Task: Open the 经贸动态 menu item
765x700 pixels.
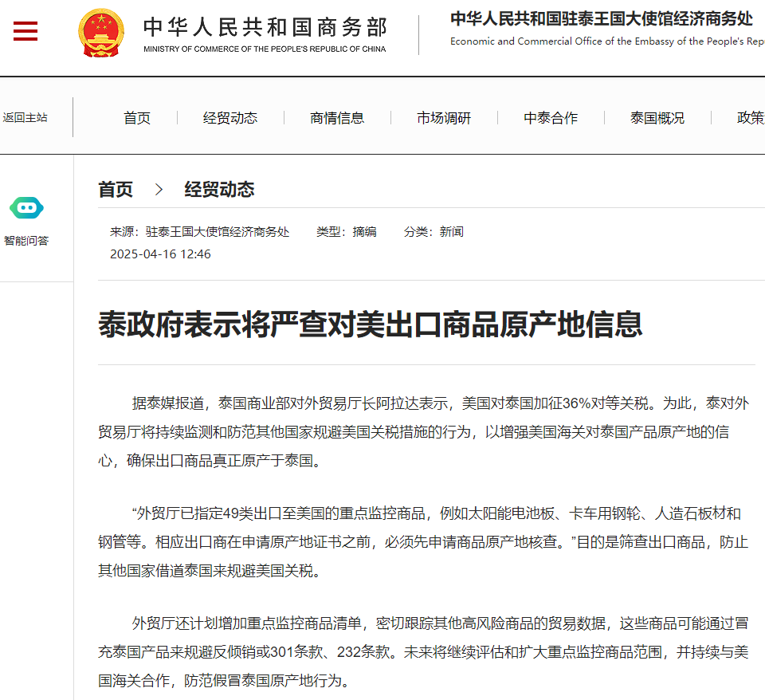Action: [230, 117]
